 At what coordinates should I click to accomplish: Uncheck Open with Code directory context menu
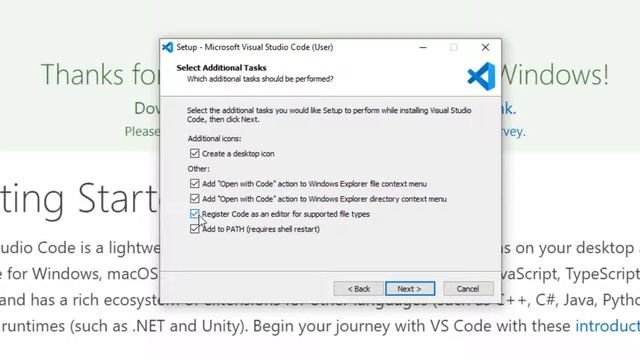tap(194, 199)
